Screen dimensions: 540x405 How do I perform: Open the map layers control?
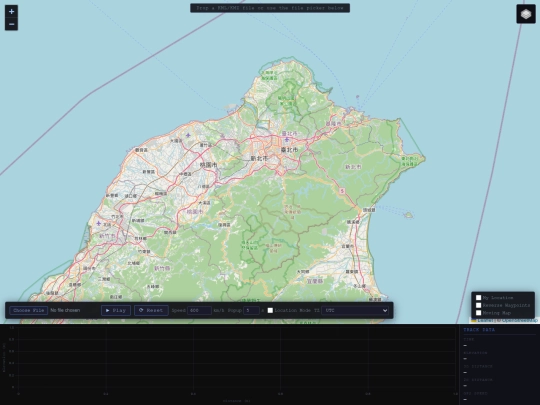[526, 14]
